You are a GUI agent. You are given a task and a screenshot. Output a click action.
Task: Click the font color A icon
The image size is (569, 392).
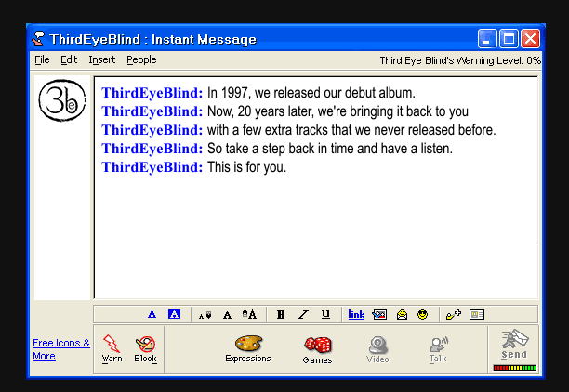152,314
